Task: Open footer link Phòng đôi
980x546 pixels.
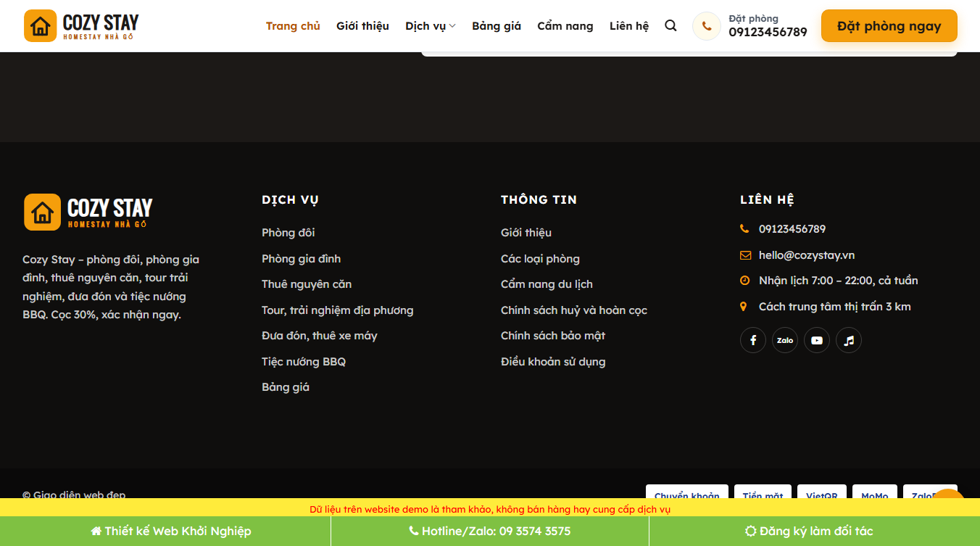Action: pos(288,233)
